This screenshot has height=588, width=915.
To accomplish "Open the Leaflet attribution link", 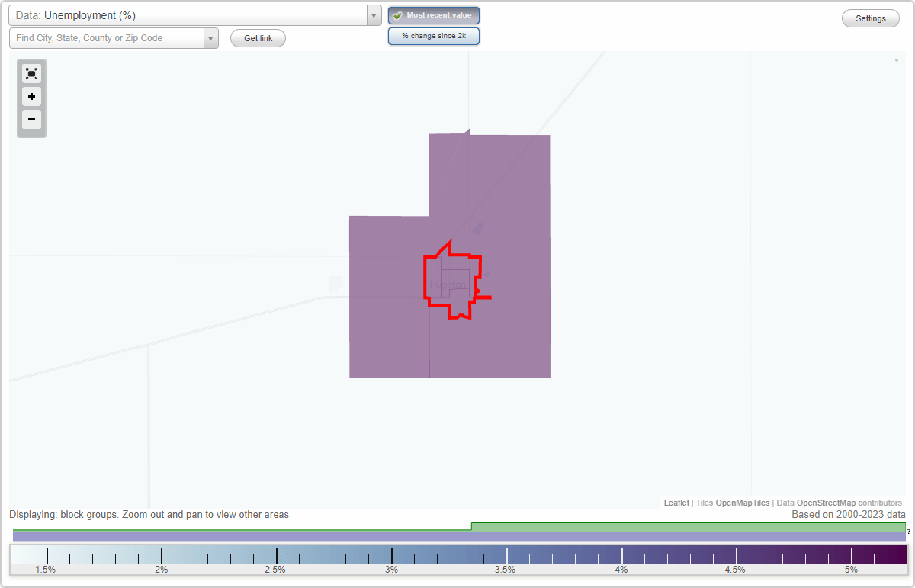I will tap(676, 503).
